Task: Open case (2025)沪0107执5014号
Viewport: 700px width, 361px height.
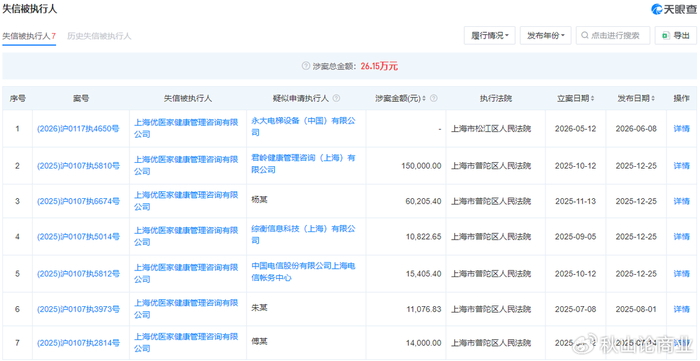Action: tap(78, 237)
